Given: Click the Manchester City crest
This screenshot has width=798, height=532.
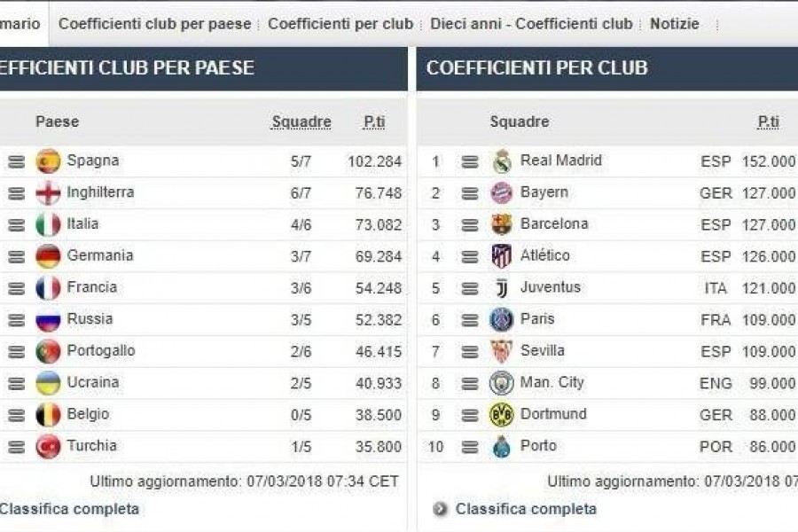Looking at the screenshot, I should (x=501, y=383).
